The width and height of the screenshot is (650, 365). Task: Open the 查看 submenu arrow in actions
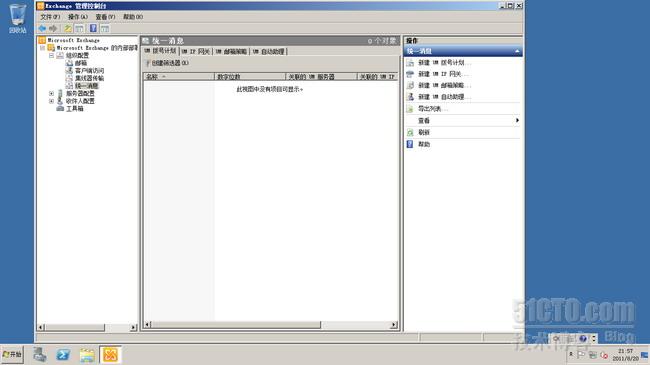coord(517,120)
